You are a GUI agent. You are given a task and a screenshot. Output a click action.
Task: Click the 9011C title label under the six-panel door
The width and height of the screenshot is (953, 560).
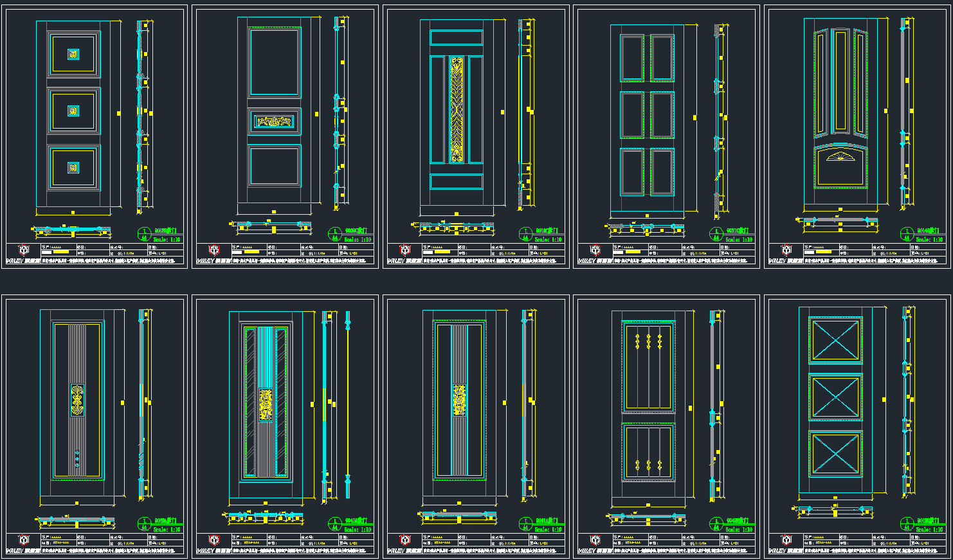737,230
